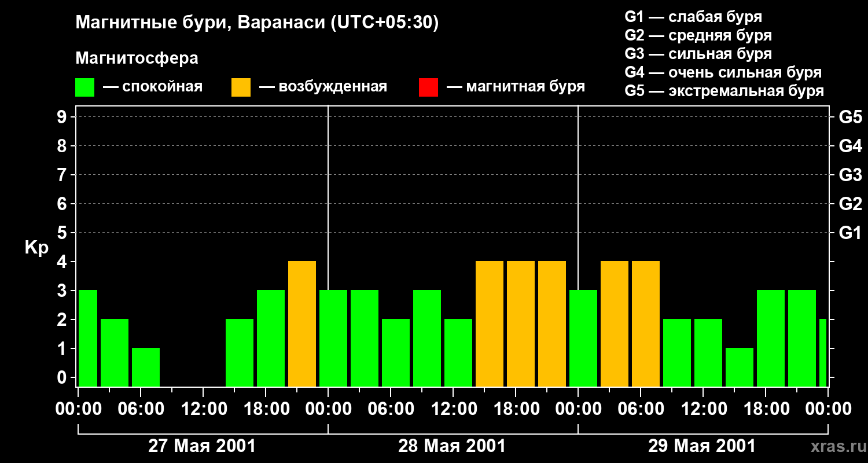
Task: Click the 'Магнитосфера' legend heading
Action: (x=137, y=58)
